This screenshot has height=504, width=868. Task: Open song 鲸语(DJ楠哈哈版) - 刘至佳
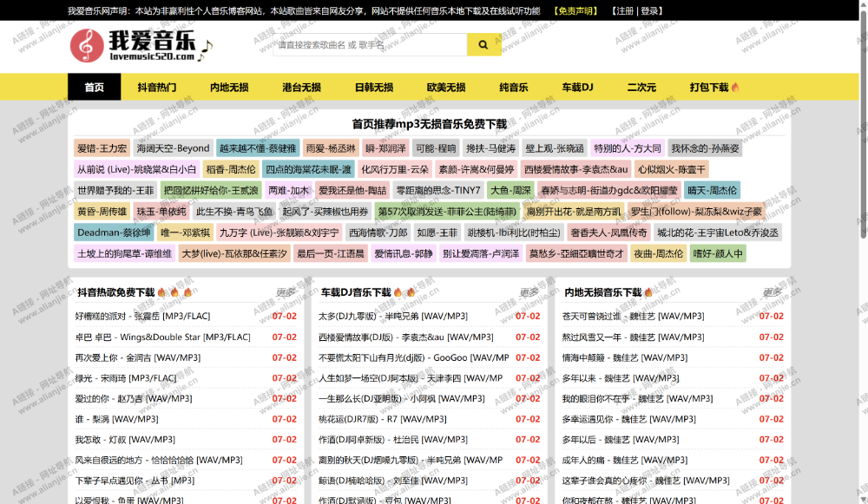tap(393, 481)
